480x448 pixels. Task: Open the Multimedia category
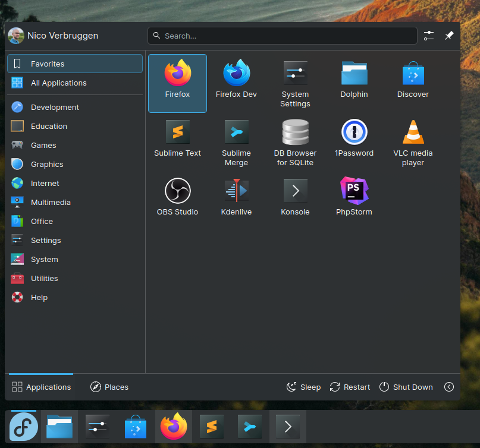[x=75, y=202]
